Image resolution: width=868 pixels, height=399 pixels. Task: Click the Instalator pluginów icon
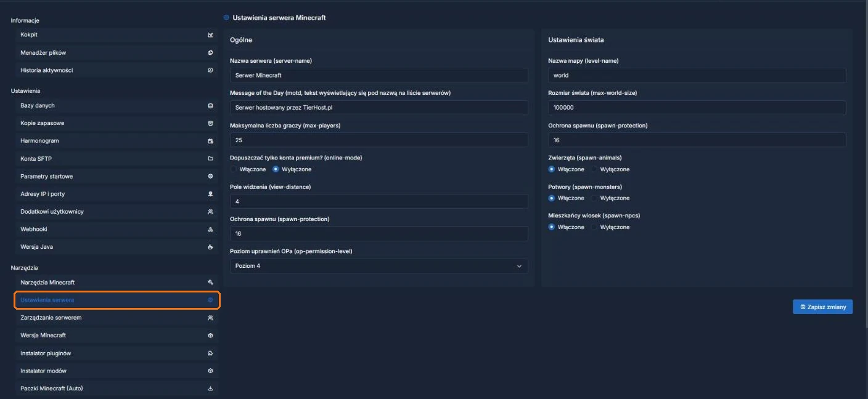click(210, 353)
